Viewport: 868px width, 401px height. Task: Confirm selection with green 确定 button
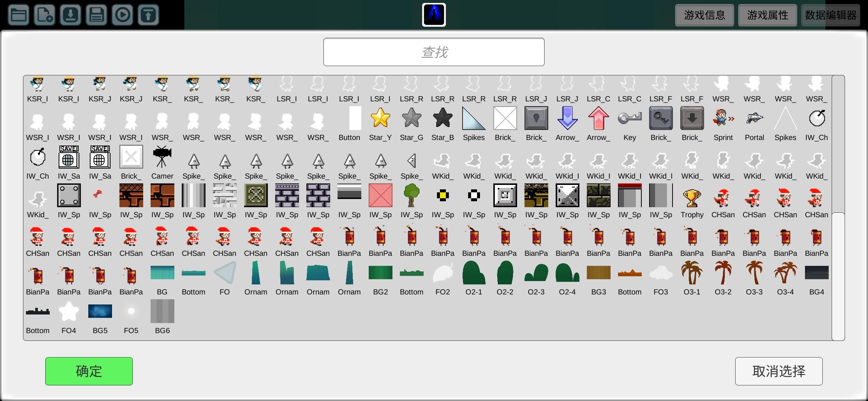click(x=89, y=371)
